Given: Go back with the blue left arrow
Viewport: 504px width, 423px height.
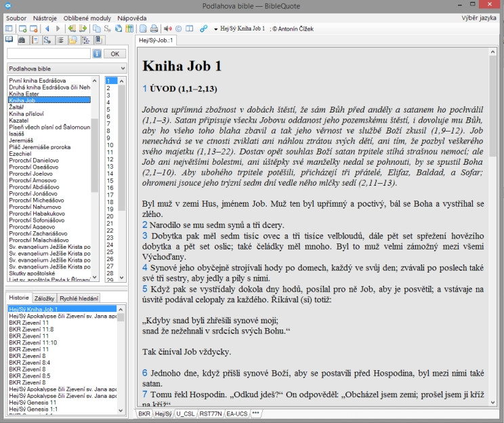Looking at the screenshot, I should [47, 28].
